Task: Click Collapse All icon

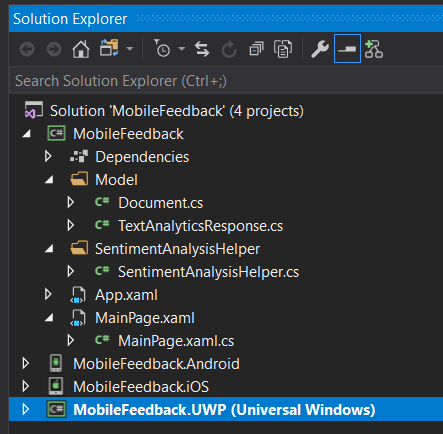Action: click(256, 49)
